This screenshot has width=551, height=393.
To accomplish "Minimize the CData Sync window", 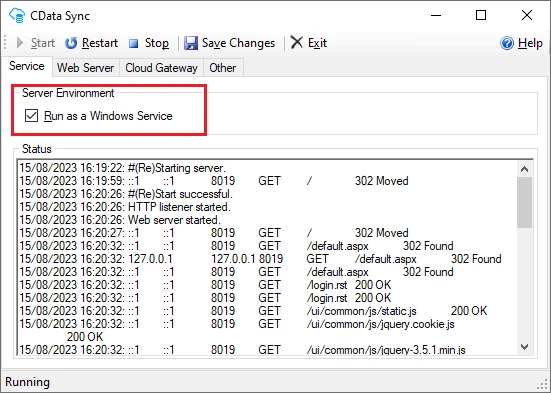I will 436,15.
